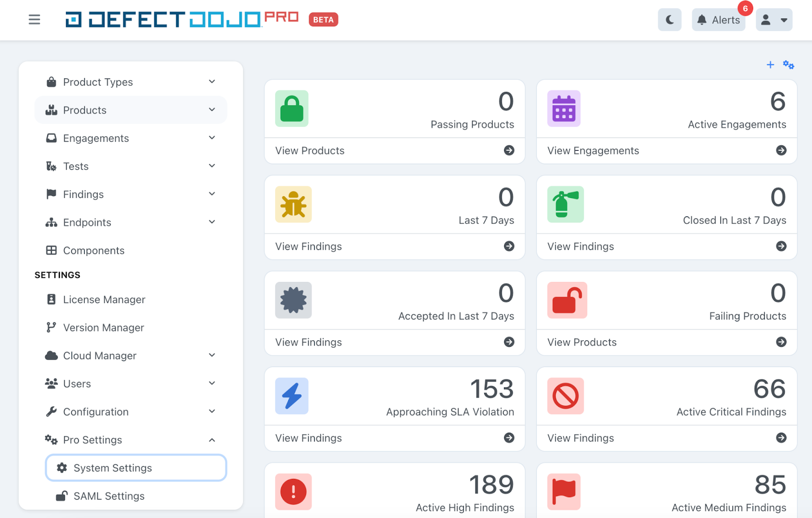Click View Engagements link
812x518 pixels.
(x=593, y=151)
